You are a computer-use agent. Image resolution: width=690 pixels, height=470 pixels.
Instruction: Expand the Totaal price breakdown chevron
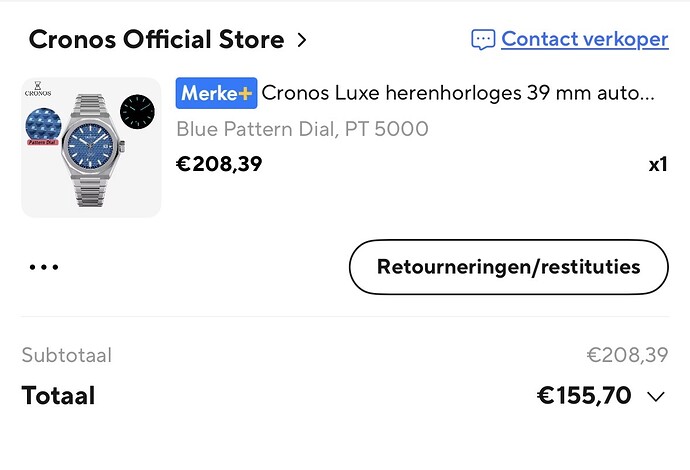click(656, 397)
